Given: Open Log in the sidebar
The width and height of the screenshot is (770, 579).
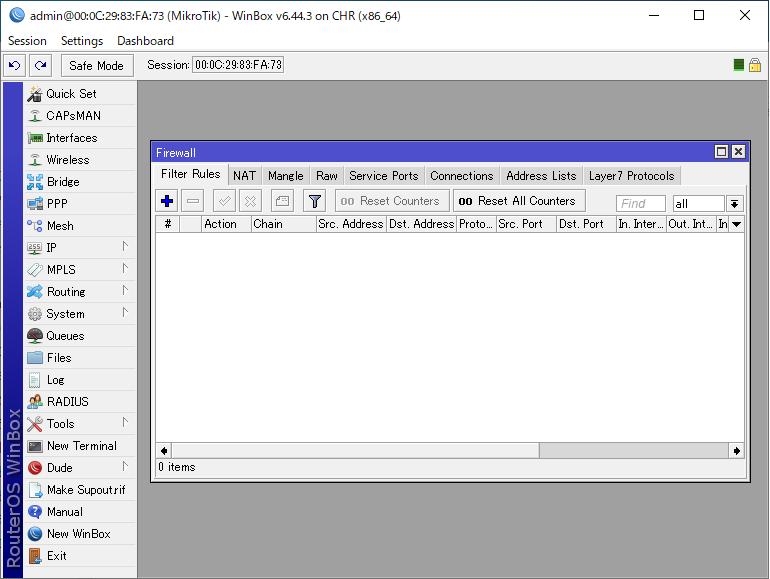Looking at the screenshot, I should point(80,380).
